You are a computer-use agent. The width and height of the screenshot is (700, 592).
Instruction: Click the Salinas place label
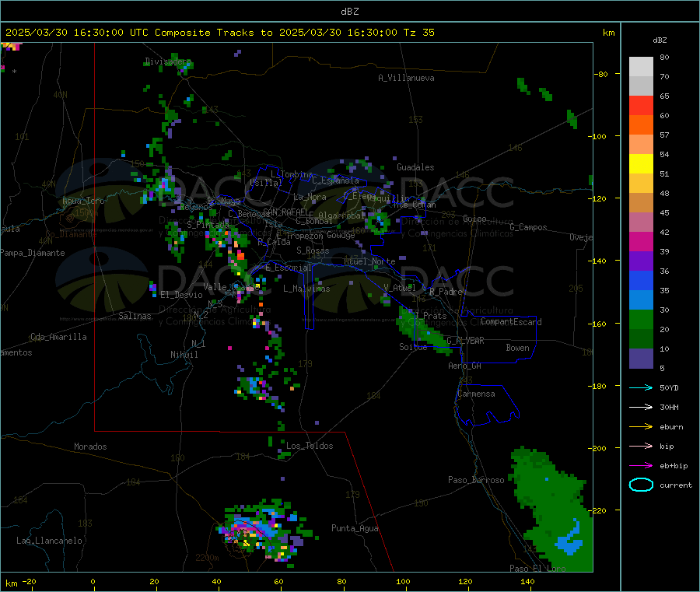click(135, 316)
